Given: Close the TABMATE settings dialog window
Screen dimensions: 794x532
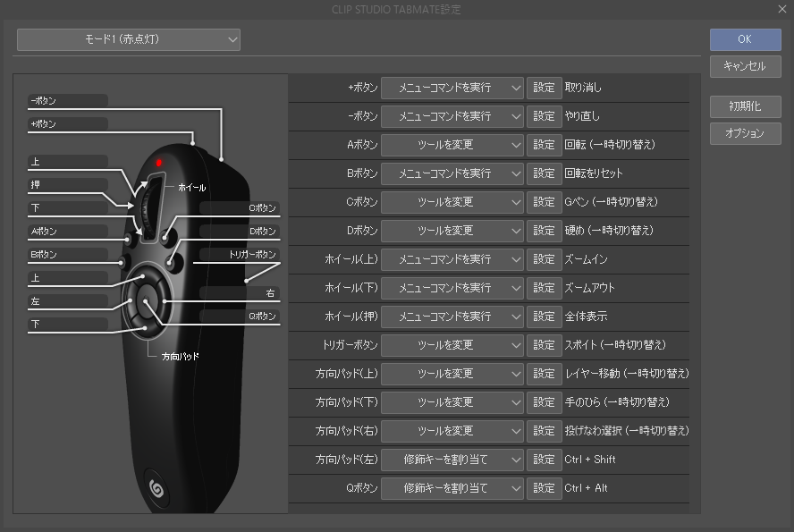Looking at the screenshot, I should point(781,9).
